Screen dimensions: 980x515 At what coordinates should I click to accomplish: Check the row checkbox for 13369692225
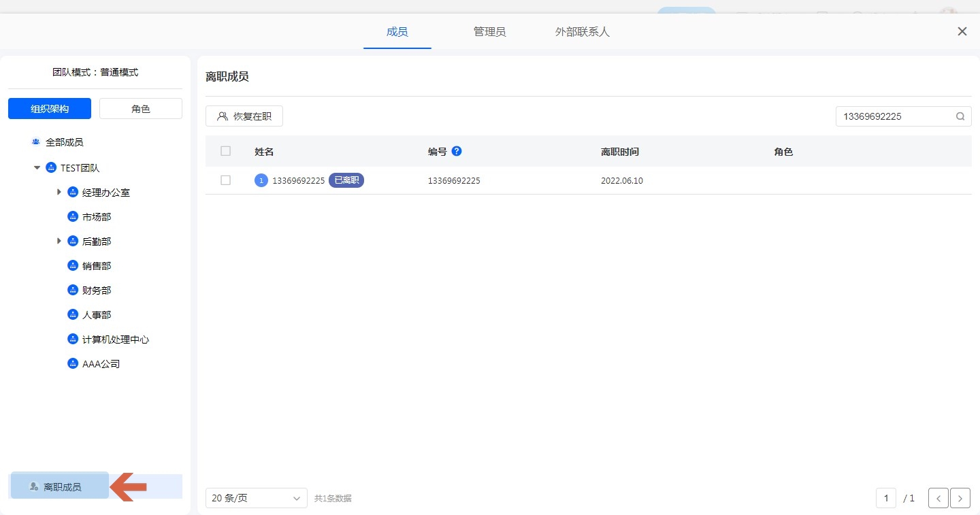coord(226,180)
